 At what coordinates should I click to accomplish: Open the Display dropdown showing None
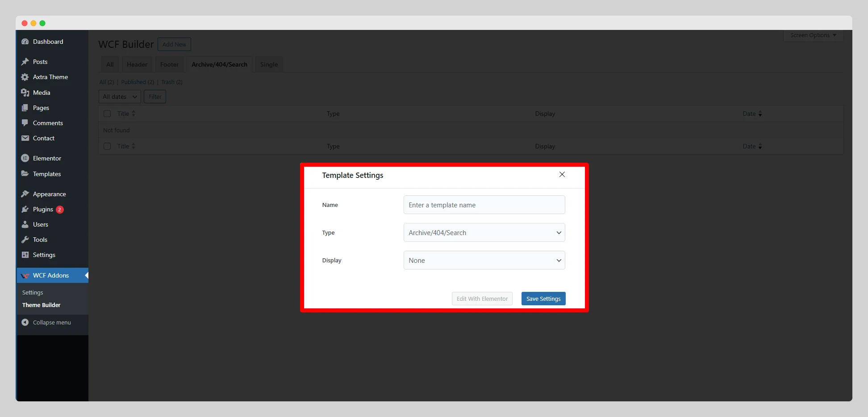(x=484, y=260)
